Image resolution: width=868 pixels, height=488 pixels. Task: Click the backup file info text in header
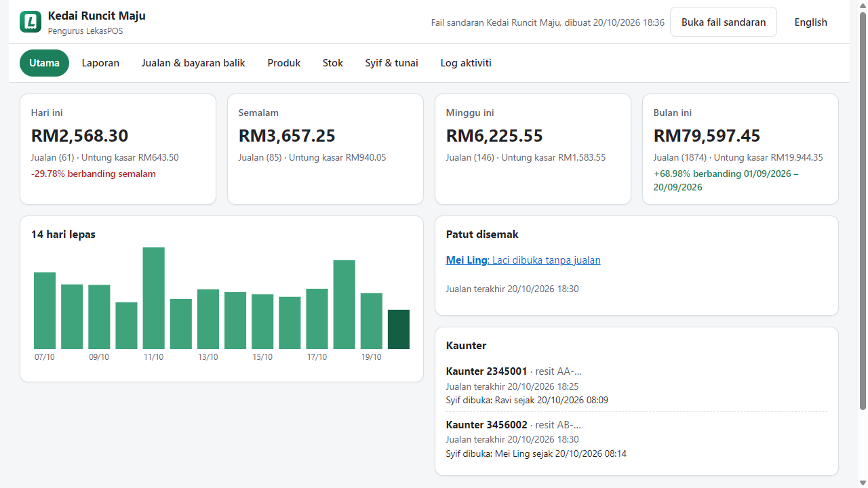click(x=548, y=22)
